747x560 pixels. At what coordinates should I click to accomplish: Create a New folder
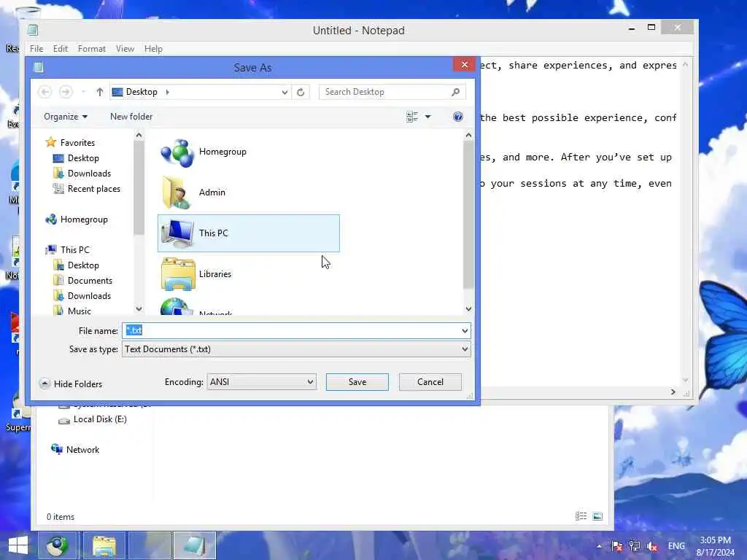tap(131, 117)
